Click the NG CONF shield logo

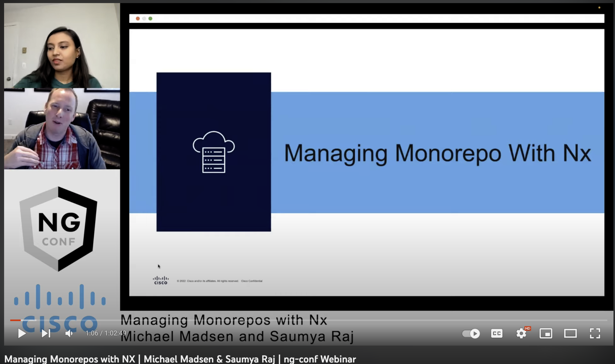point(58,229)
